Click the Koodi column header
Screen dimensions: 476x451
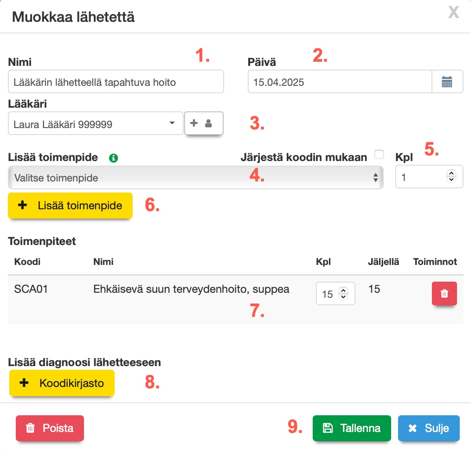[27, 262]
